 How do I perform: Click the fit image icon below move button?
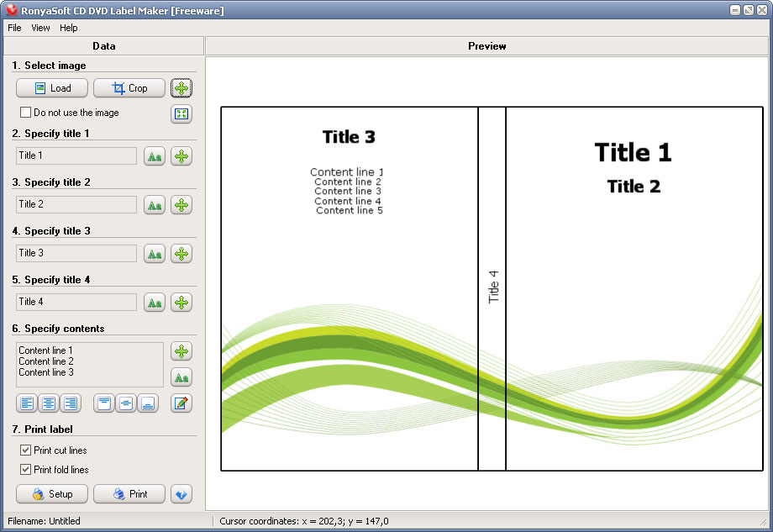(x=181, y=114)
